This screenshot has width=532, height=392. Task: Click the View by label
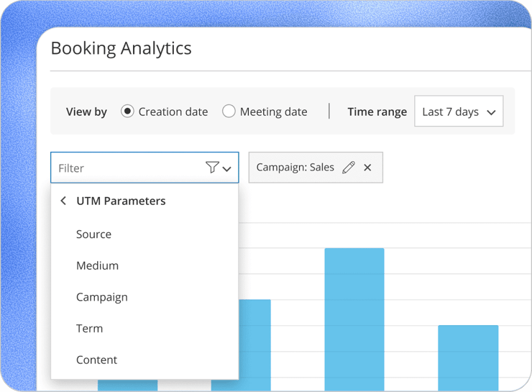(86, 111)
